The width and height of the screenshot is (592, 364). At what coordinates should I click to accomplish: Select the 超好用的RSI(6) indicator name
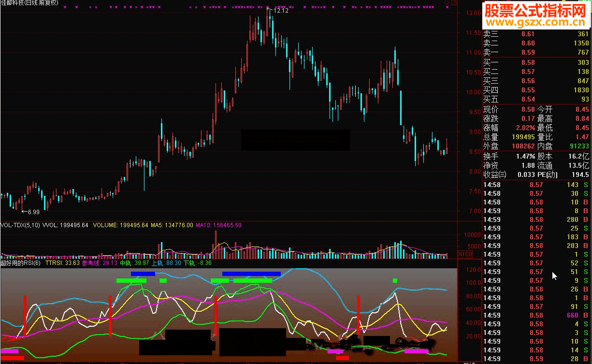tap(21, 263)
